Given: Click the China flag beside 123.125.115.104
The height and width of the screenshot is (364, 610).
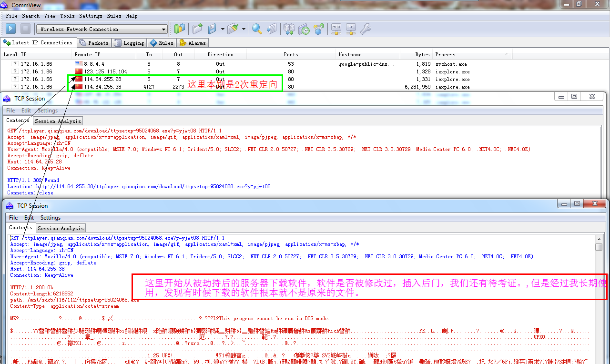Looking at the screenshot, I should point(79,71).
